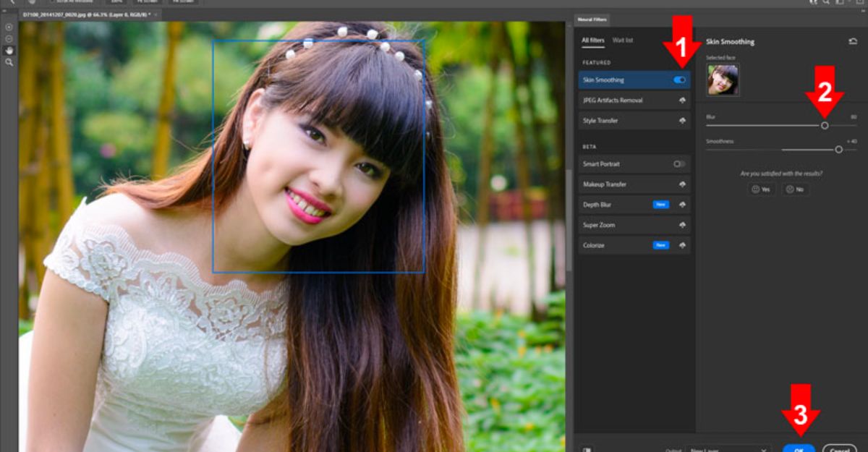Toggle the preview compare icon at bottom left
Viewport: 868px width, 452px height.
[586, 449]
